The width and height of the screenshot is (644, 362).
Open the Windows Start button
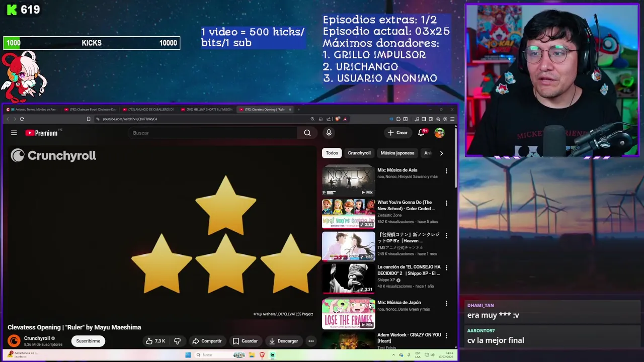188,355
